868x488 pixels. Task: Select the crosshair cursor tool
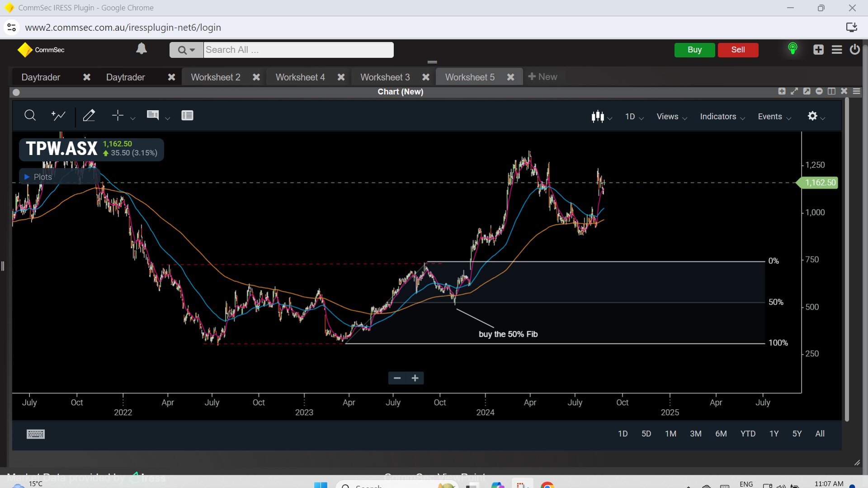(x=118, y=116)
